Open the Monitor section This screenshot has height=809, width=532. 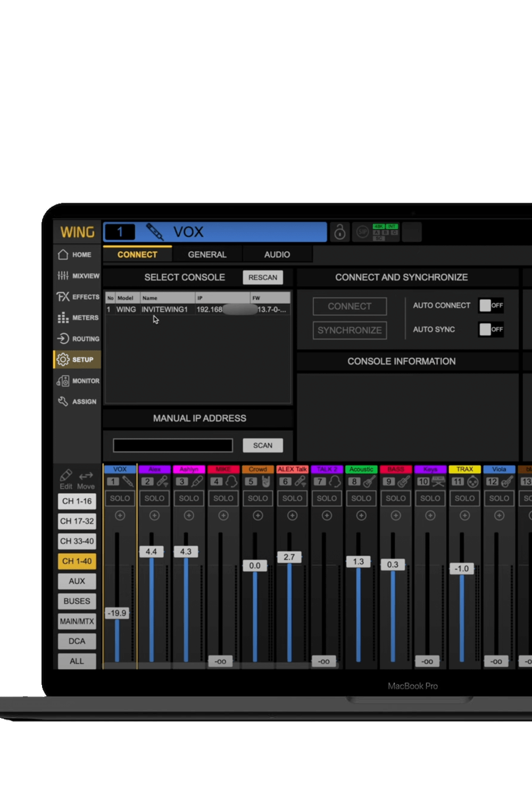(78, 381)
